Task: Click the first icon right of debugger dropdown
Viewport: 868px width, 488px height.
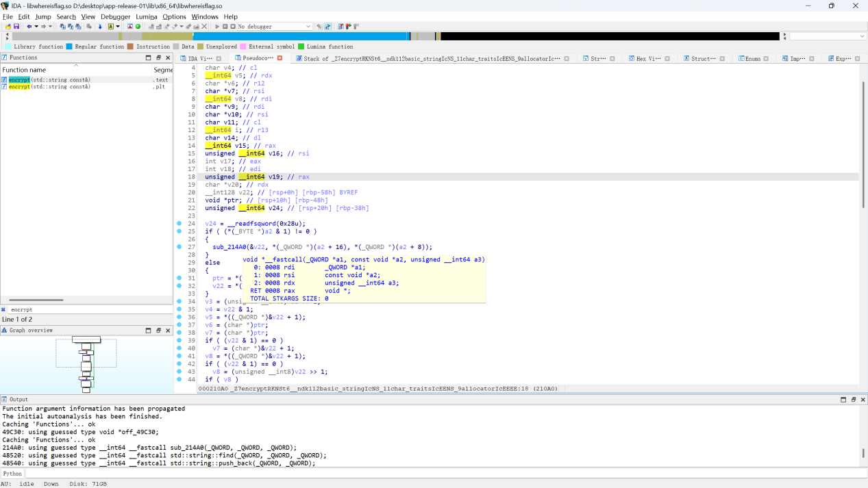Action: pos(319,26)
